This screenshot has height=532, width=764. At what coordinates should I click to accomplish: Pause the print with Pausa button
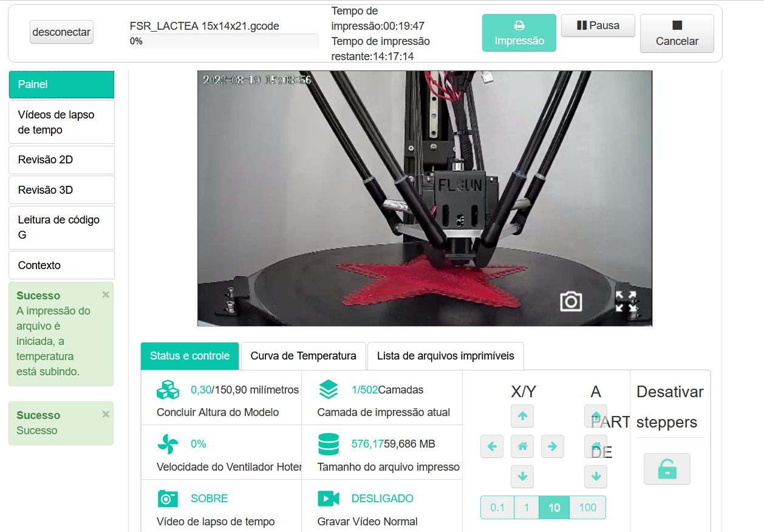[598, 26]
